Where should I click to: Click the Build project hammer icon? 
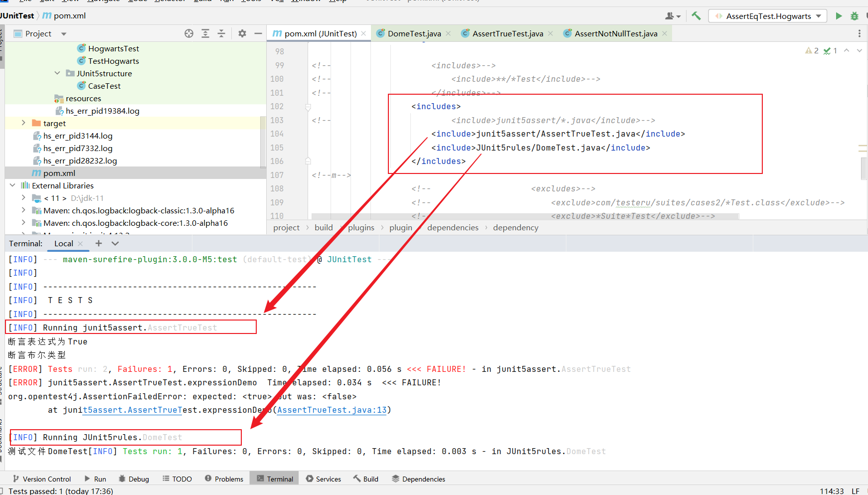pos(696,16)
